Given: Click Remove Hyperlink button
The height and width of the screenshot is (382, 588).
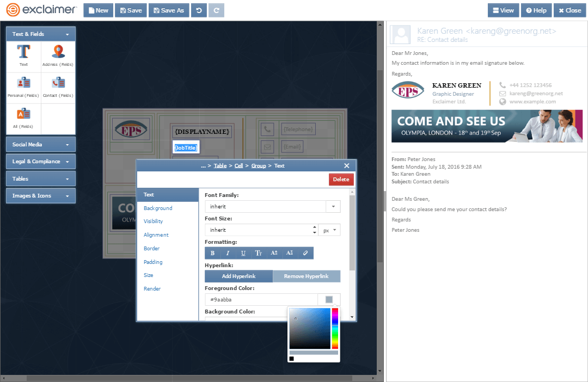Looking at the screenshot, I should coord(307,276).
